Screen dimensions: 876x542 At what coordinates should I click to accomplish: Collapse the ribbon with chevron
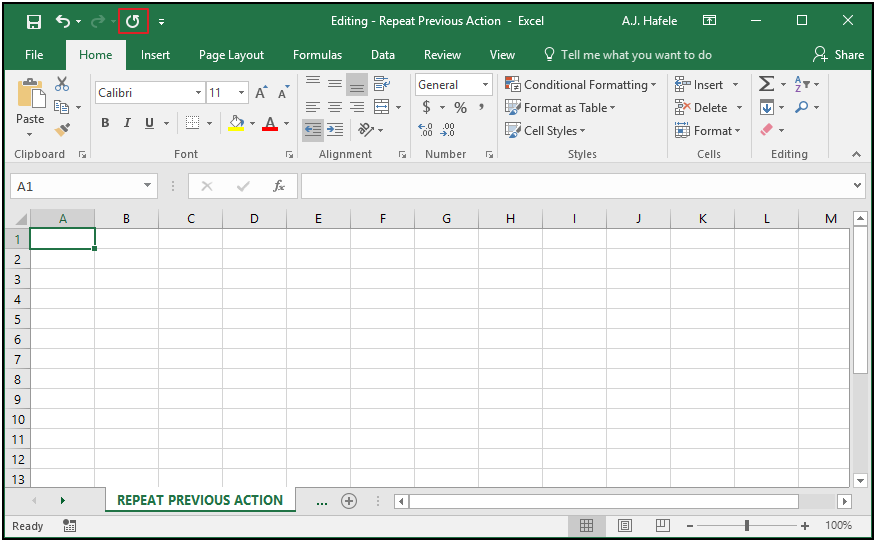856,154
